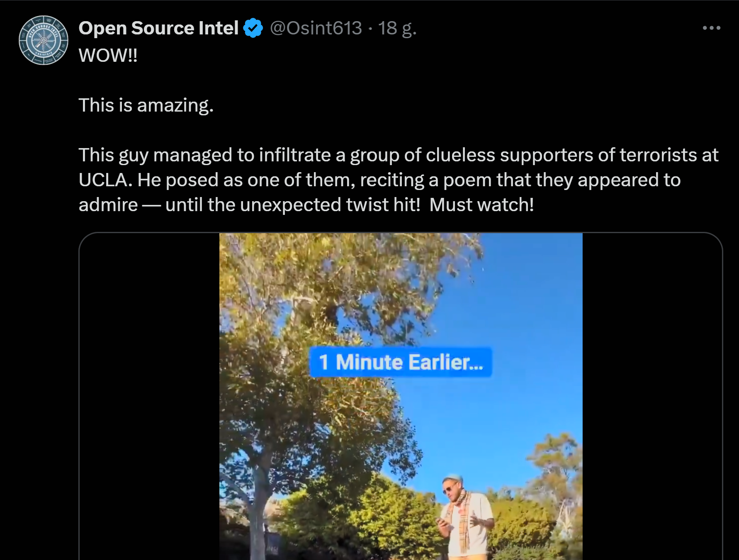Click the "This is amazing." sentence
This screenshot has width=739, height=560.
(146, 105)
